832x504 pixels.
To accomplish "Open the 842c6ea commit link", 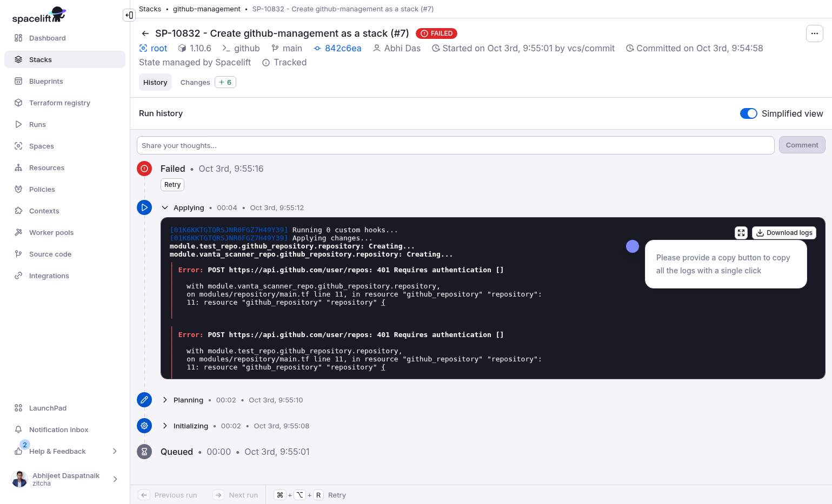I will tap(343, 49).
